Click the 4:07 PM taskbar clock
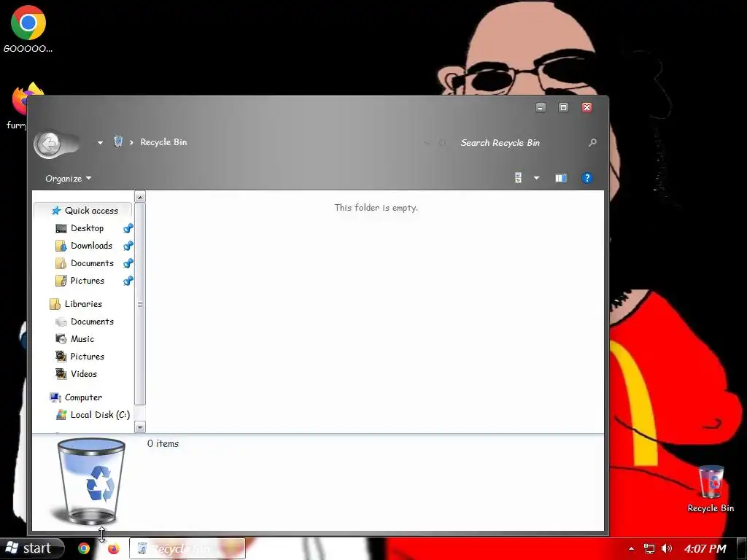747x560 pixels. pyautogui.click(x=705, y=548)
